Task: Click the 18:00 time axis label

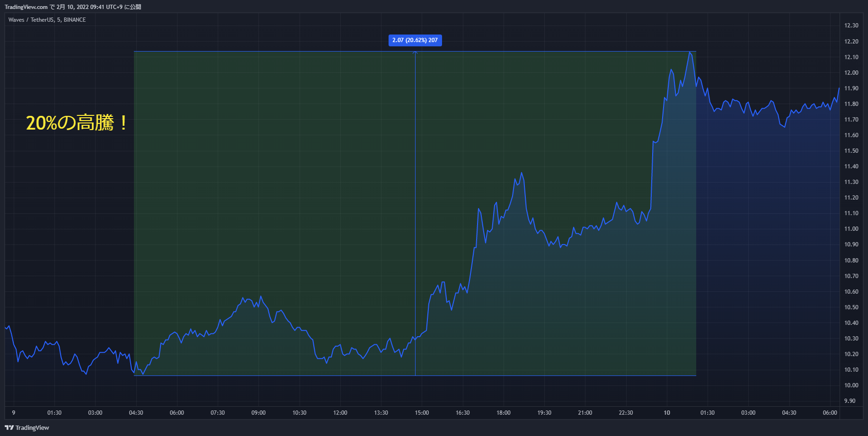Action: 504,413
